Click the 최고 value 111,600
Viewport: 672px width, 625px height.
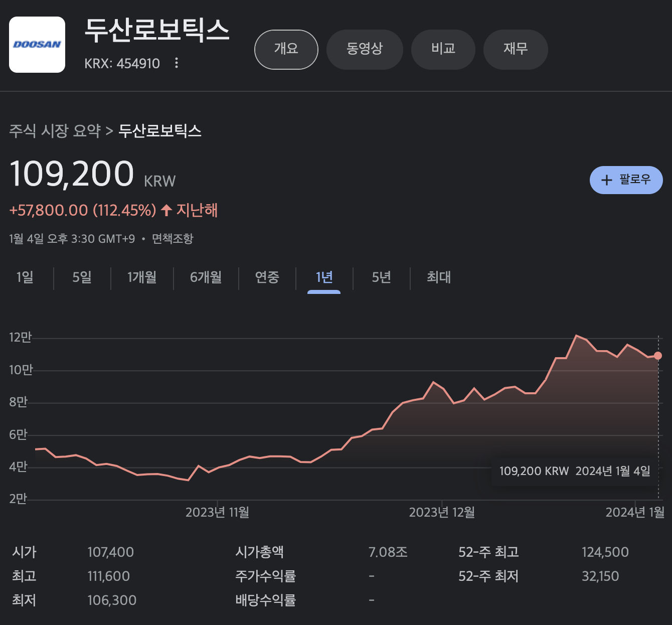pos(108,576)
